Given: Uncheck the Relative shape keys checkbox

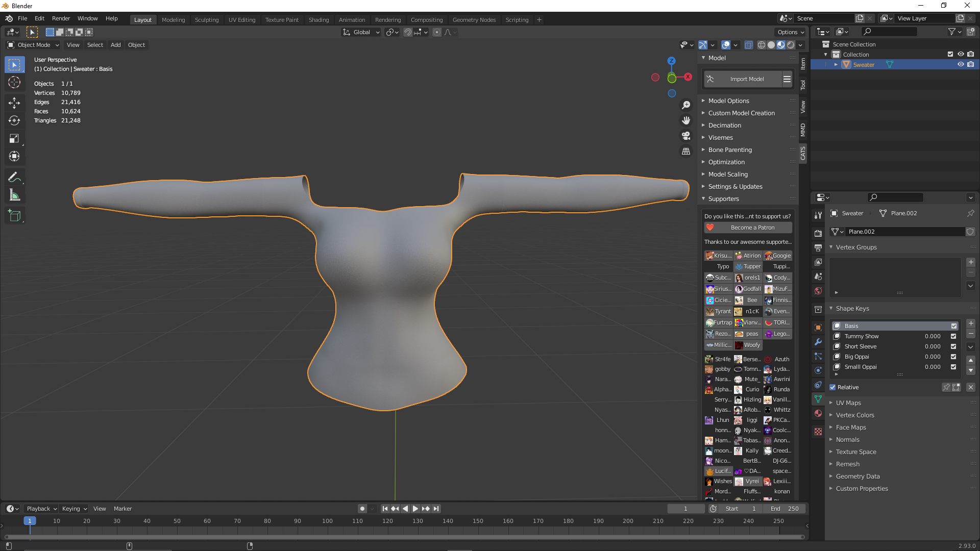Looking at the screenshot, I should [832, 387].
